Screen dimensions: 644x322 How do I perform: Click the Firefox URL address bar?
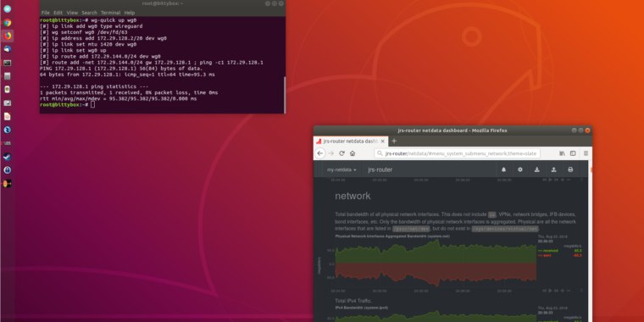(x=457, y=153)
